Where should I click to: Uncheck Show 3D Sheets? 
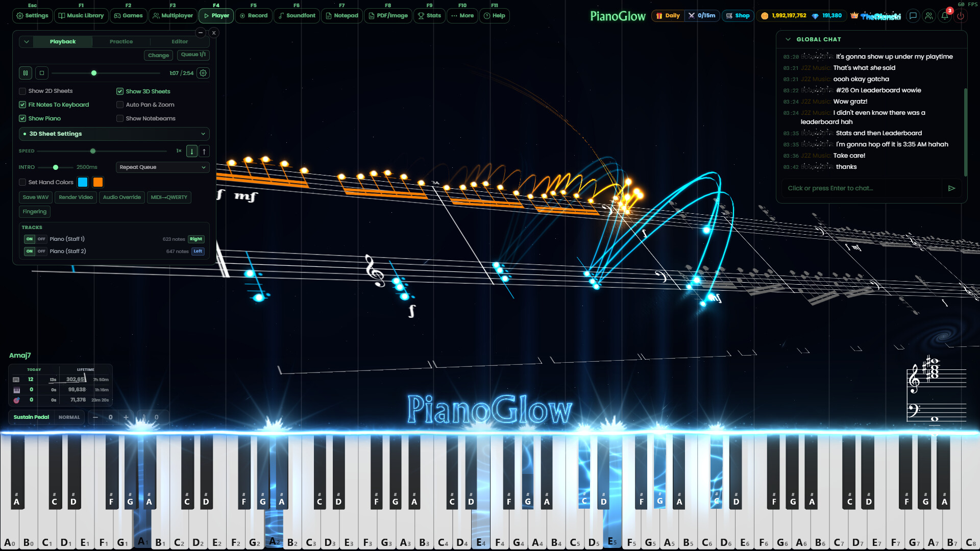(x=120, y=91)
